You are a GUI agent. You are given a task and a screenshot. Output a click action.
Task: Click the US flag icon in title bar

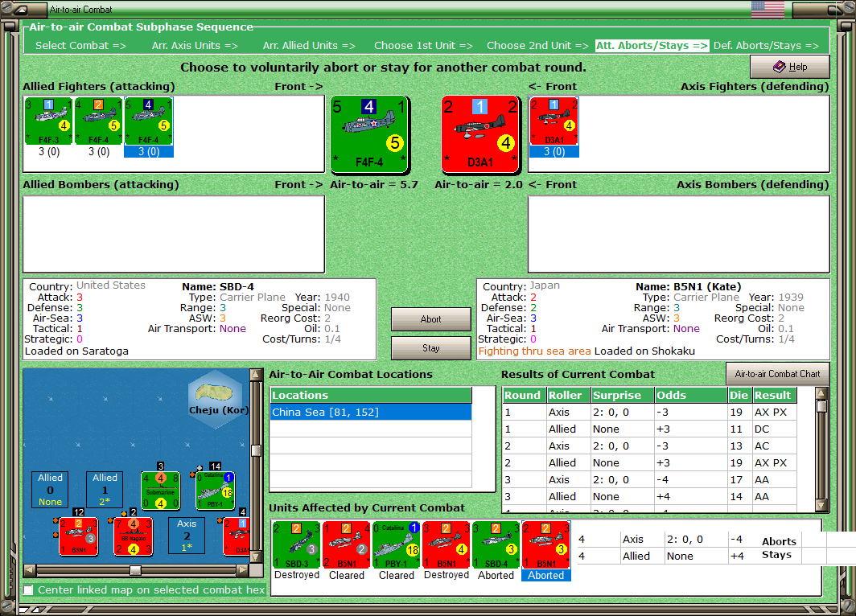pyautogui.click(x=768, y=10)
